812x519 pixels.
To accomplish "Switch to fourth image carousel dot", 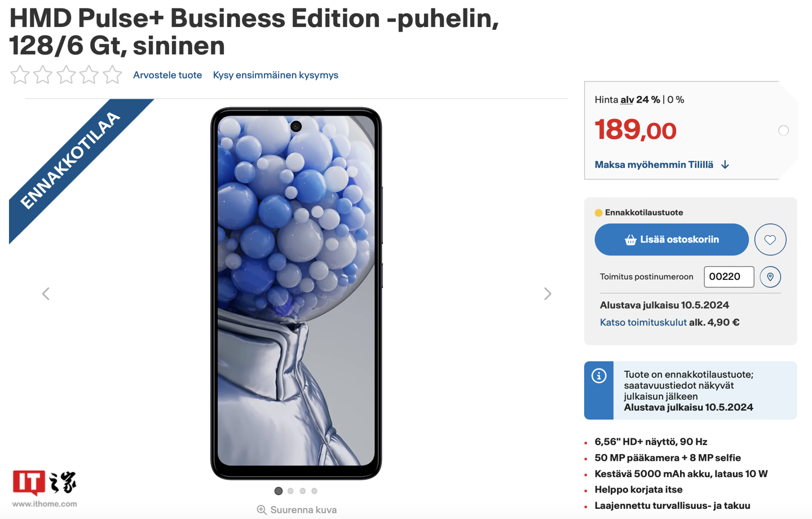I will pos(315,491).
